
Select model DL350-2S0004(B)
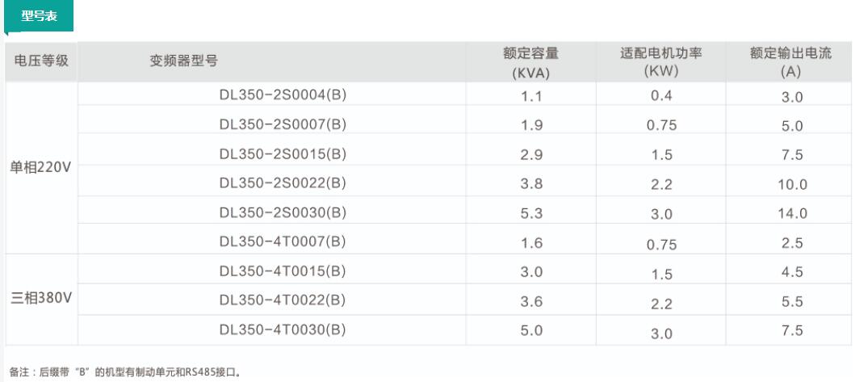(x=283, y=96)
